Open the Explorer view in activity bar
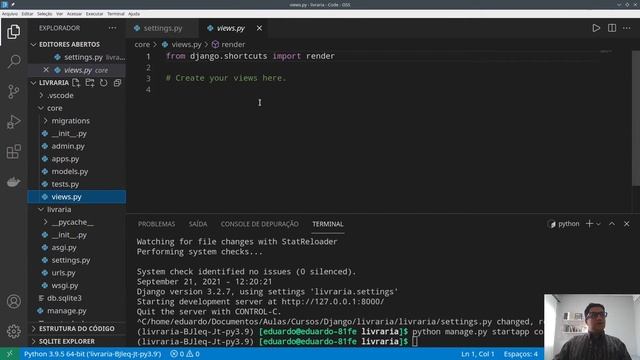This screenshot has height=360, width=640. click(x=13, y=32)
